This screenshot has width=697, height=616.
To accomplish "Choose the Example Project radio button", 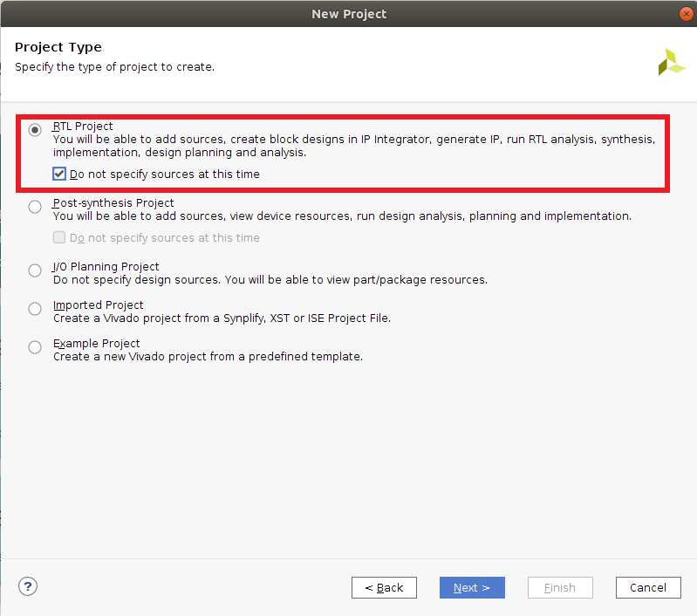I will pyautogui.click(x=35, y=347).
